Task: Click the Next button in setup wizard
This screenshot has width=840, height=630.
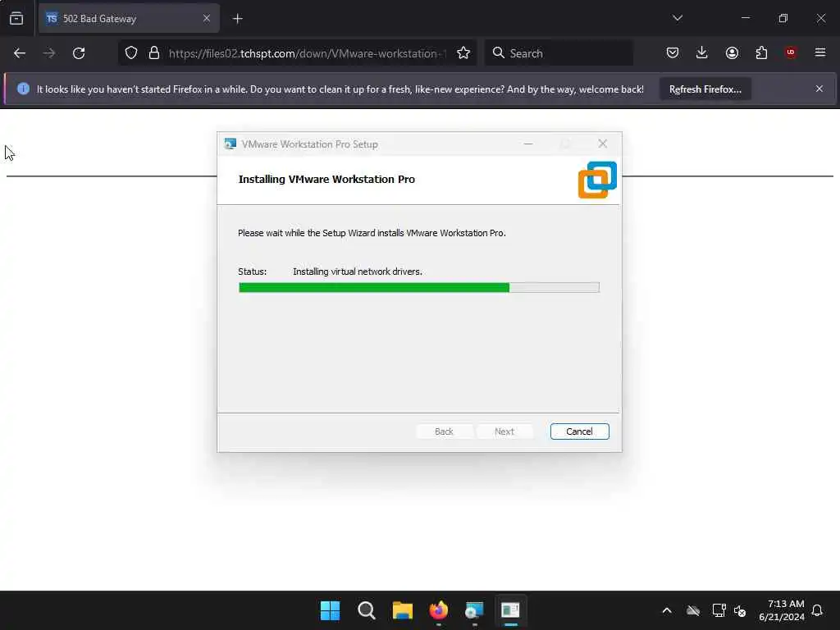Action: 504,431
